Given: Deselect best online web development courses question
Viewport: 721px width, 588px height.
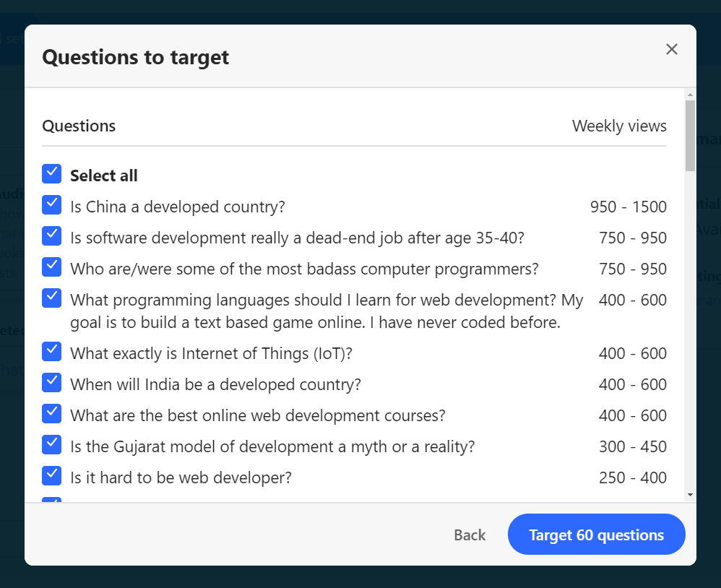Looking at the screenshot, I should coord(52,414).
